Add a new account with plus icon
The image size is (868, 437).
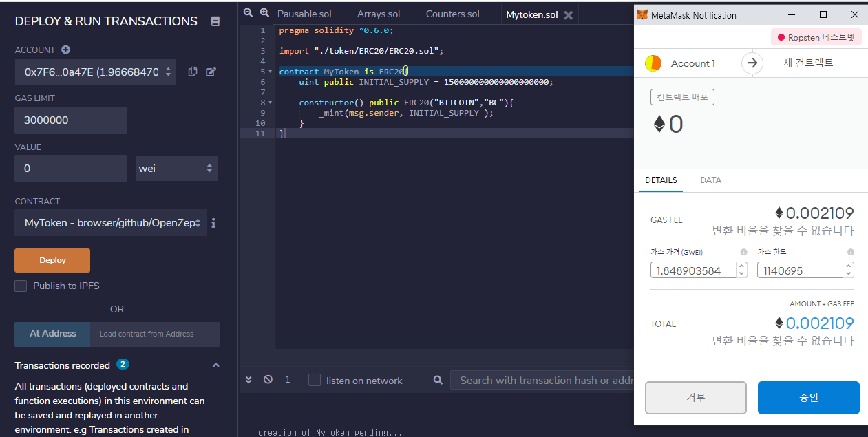65,50
